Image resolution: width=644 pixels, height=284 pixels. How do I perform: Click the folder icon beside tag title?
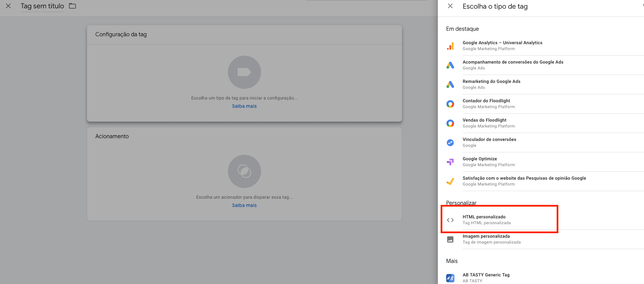[73, 6]
